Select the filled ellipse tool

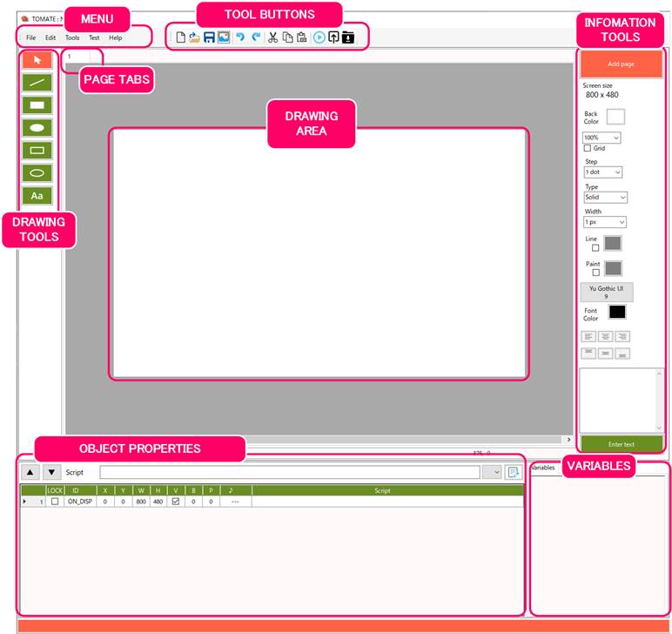click(x=37, y=128)
